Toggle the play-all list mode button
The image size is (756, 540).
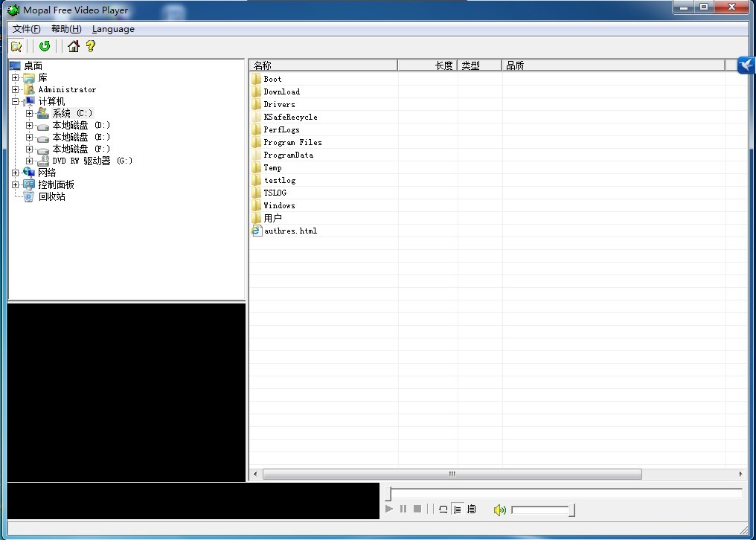472,510
